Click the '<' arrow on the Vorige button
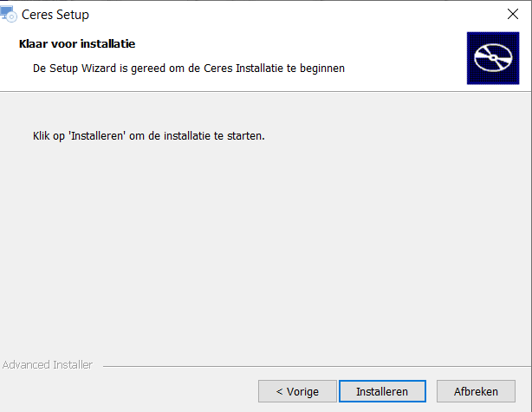Screen dimensions: 532x412 pos(279,392)
